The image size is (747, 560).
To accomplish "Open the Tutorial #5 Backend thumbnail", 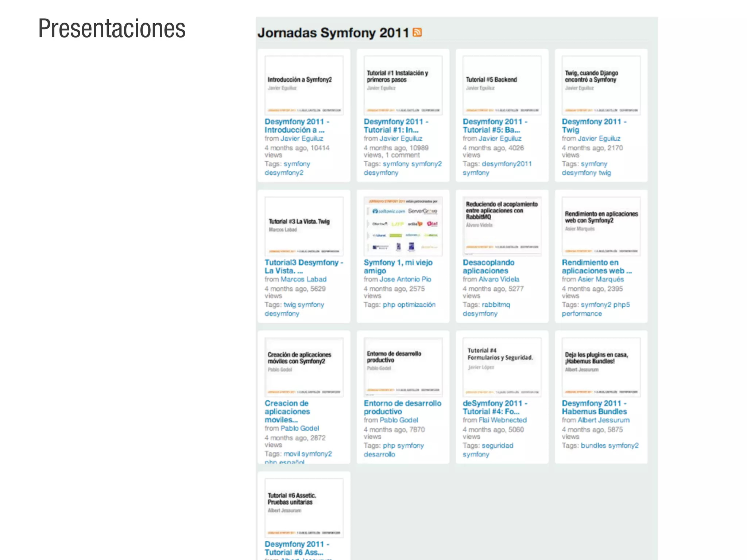I will (502, 85).
